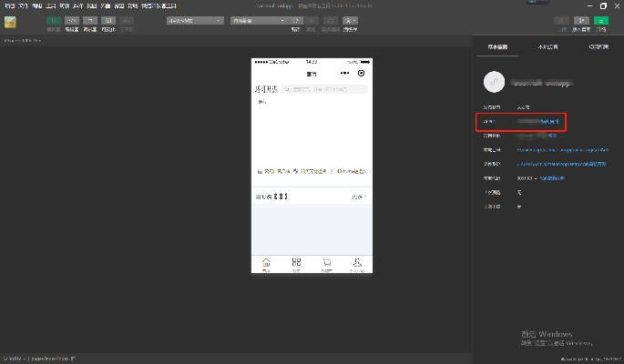Click the user avatar in the toolbar
This screenshot has width=624, height=364.
click(x=10, y=22)
